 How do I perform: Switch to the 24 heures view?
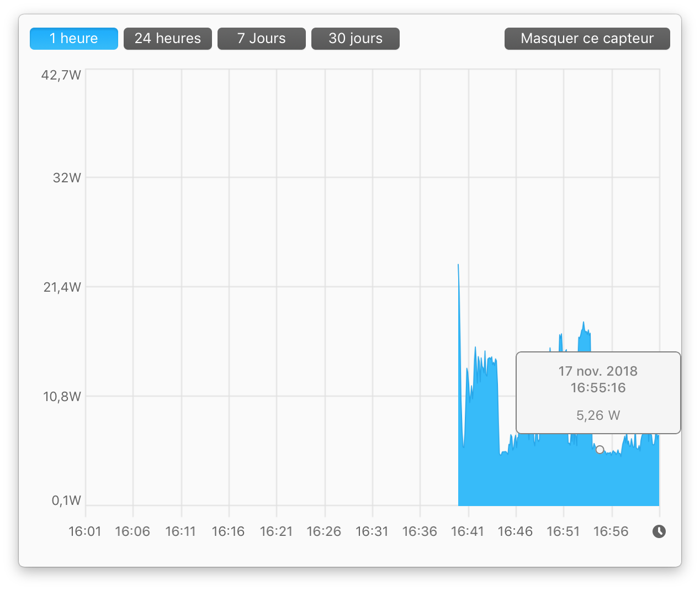168,39
